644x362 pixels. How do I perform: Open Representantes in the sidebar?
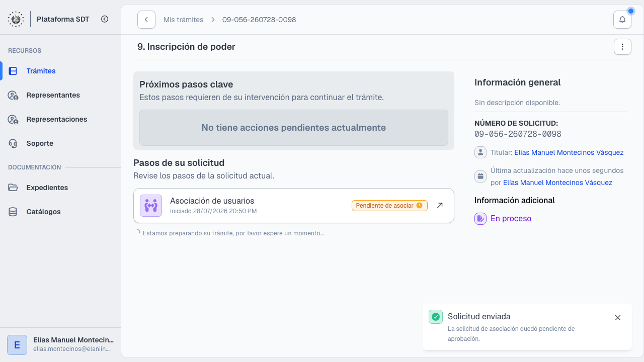(60, 95)
